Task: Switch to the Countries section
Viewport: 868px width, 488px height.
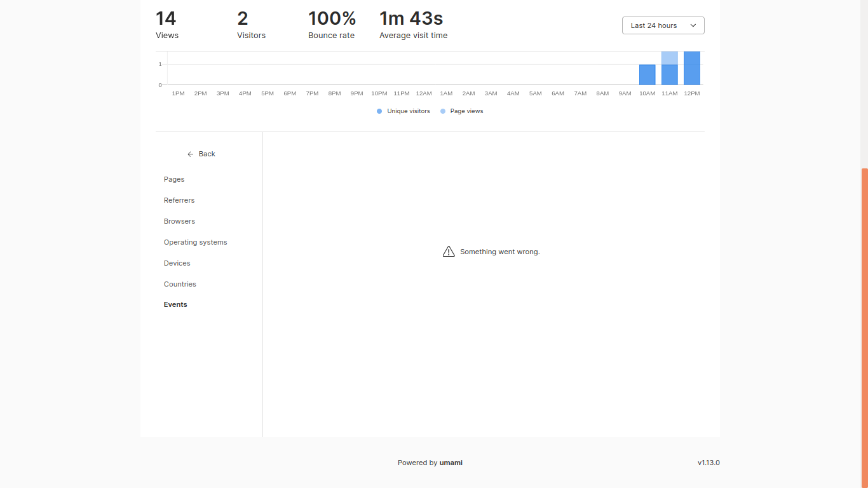Action: click(x=180, y=284)
